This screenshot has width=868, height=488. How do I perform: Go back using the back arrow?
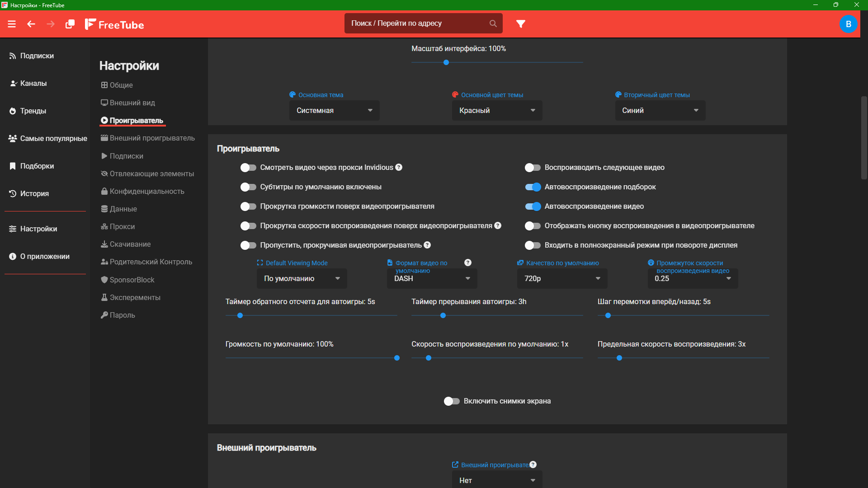coord(31,24)
